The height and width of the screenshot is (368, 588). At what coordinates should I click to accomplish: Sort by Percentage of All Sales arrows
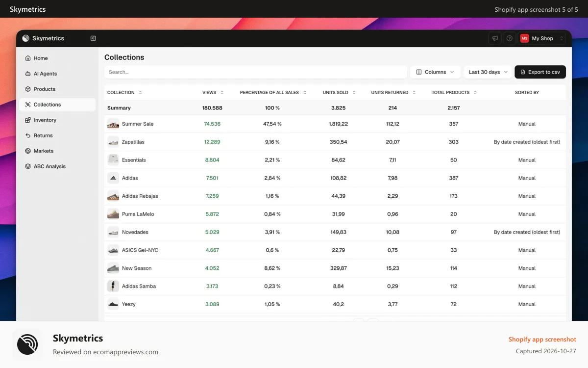tap(305, 92)
